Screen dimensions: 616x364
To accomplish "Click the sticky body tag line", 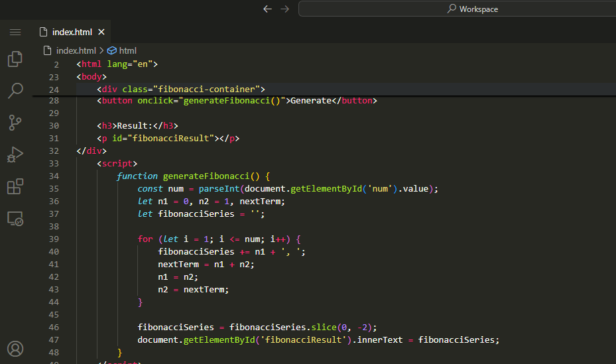I will 92,76.
